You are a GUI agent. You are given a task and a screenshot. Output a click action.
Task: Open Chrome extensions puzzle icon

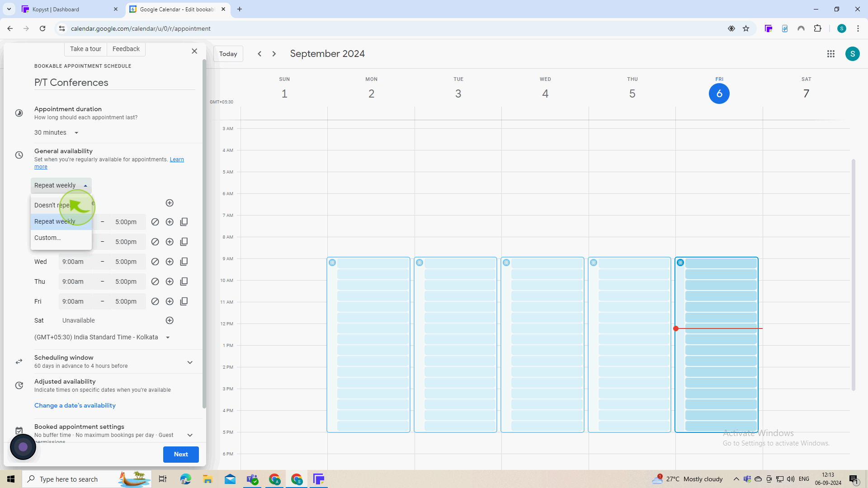click(x=817, y=28)
